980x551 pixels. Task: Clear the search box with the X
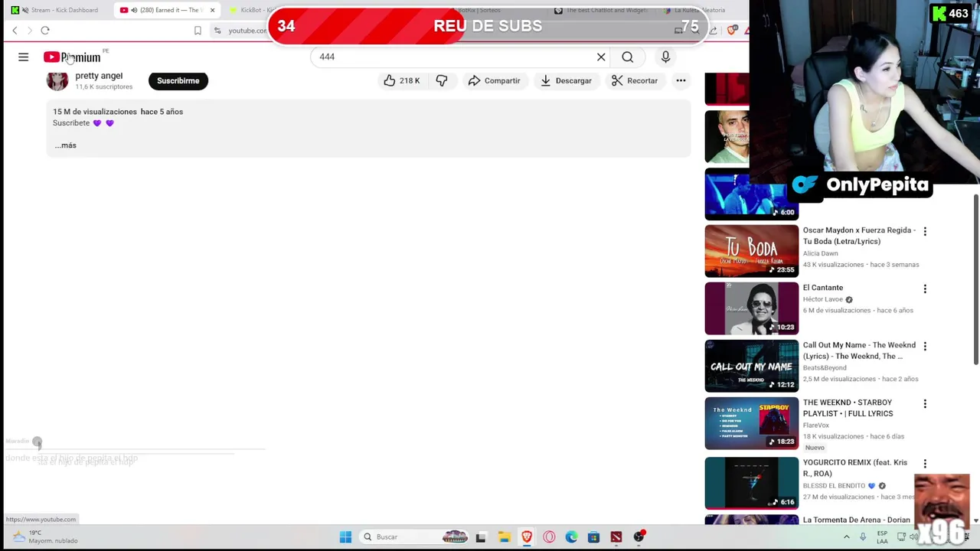[601, 57]
